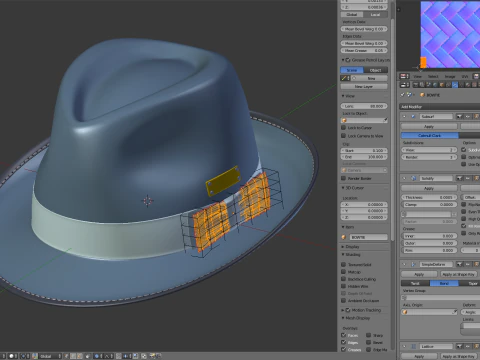Collapse the View panel
This screenshot has width=480, height=360.
coord(343,96)
